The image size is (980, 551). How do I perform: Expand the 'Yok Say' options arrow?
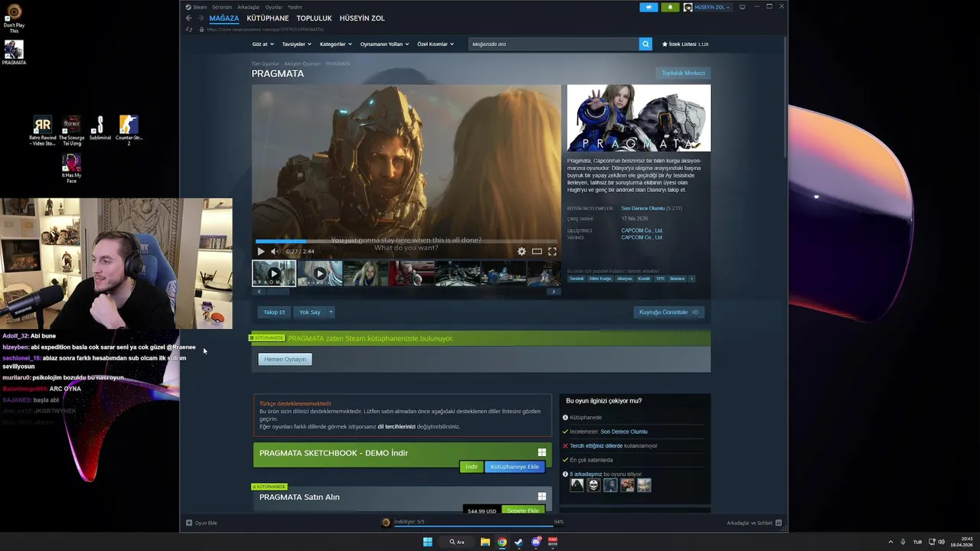[331, 312]
